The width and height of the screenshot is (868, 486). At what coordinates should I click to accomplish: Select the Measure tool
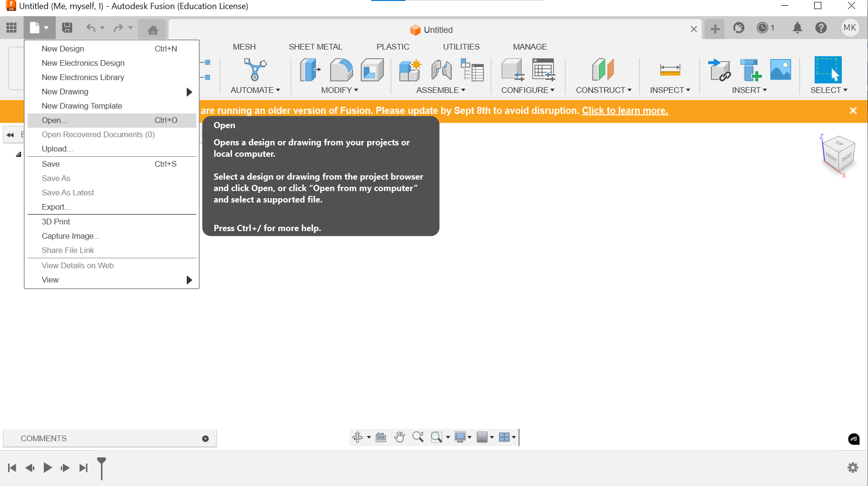[670, 70]
